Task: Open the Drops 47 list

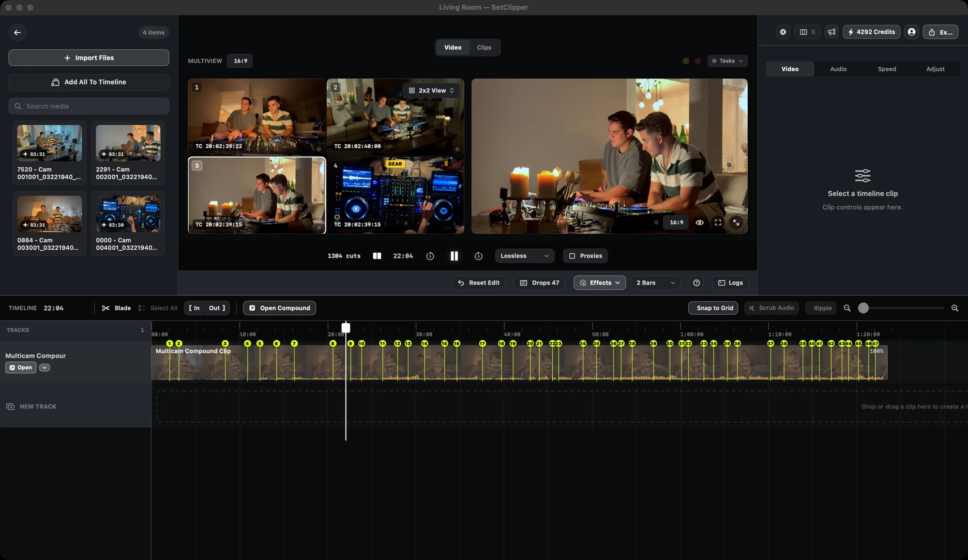Action: click(x=539, y=283)
